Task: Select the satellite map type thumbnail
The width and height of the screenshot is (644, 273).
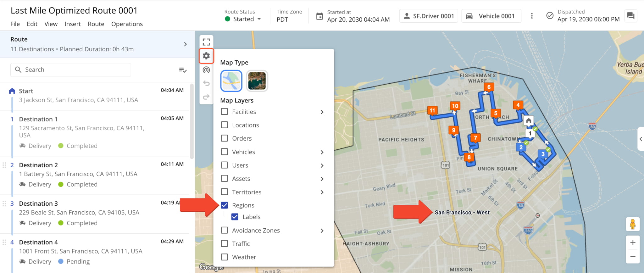Action: pos(257,81)
